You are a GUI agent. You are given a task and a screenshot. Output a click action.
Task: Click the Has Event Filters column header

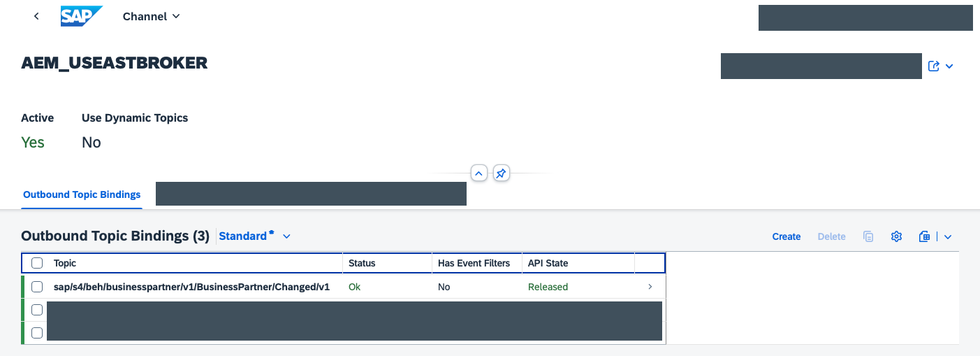[474, 263]
